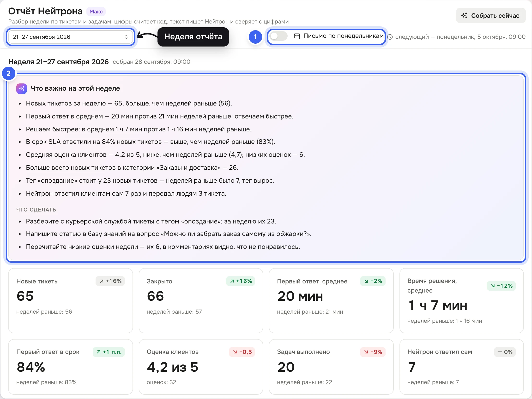Click the text неделей раньше: 1 ч 16 мин
532x399 pixels.
445,321
